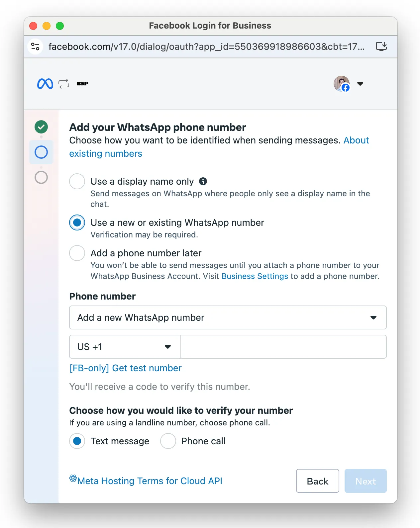
Task: Select 'Add a phone number later' radio button
Action: click(77, 253)
